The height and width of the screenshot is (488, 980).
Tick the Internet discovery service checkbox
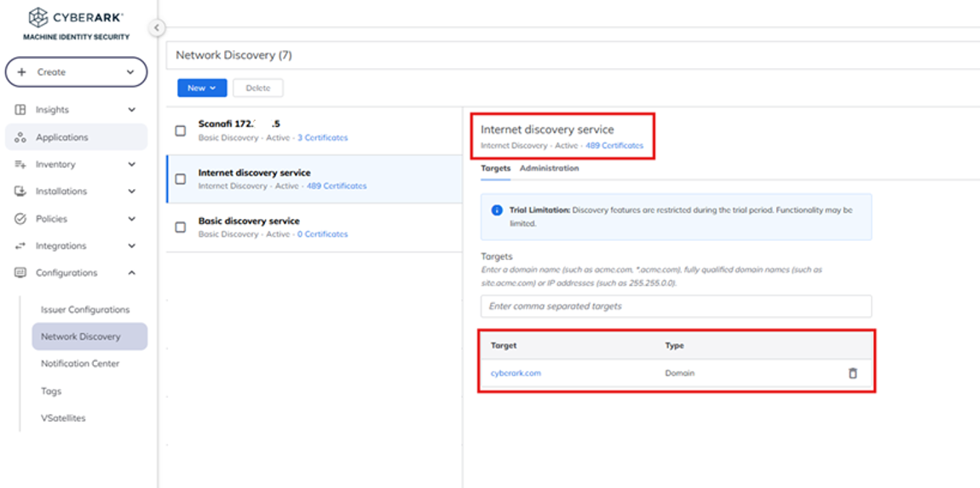(181, 179)
